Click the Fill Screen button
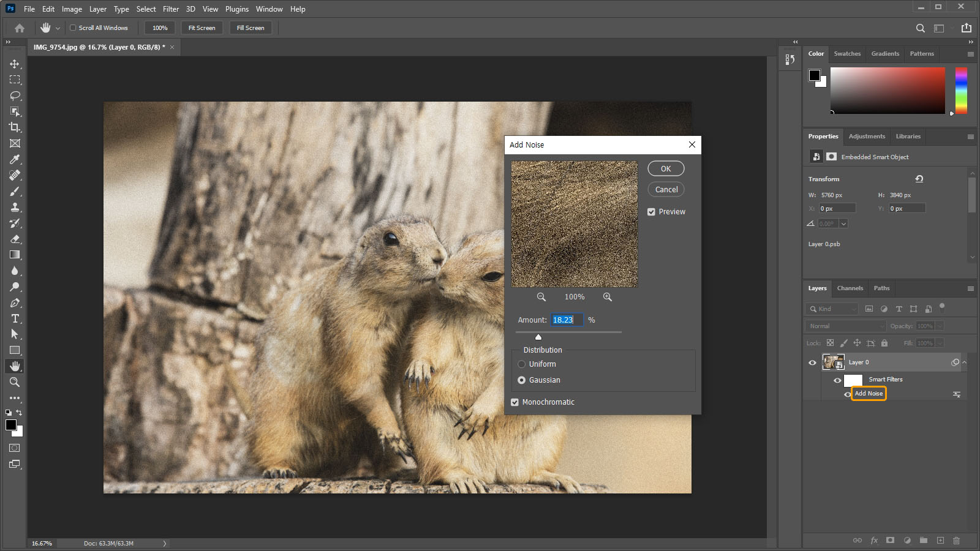 point(251,28)
